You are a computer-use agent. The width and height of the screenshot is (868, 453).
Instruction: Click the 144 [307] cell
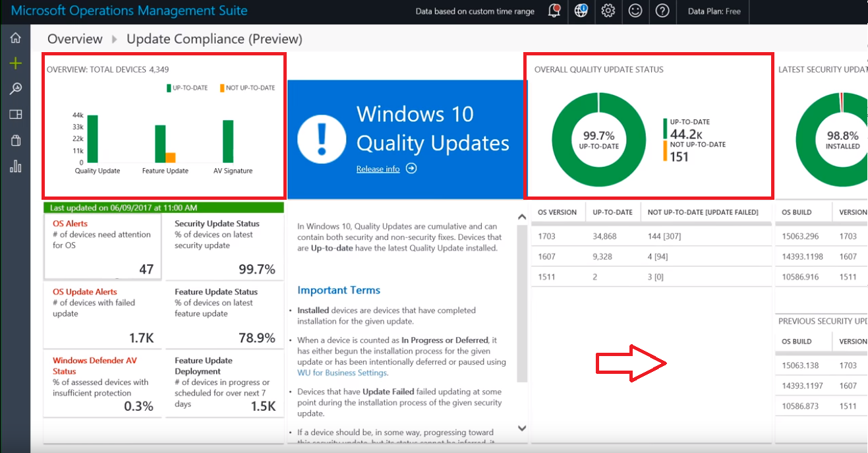click(664, 236)
